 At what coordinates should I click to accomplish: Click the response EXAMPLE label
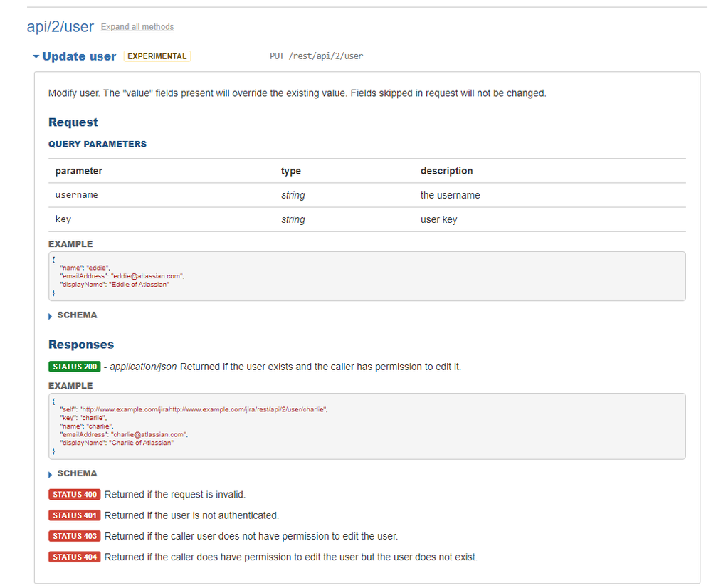(70, 386)
